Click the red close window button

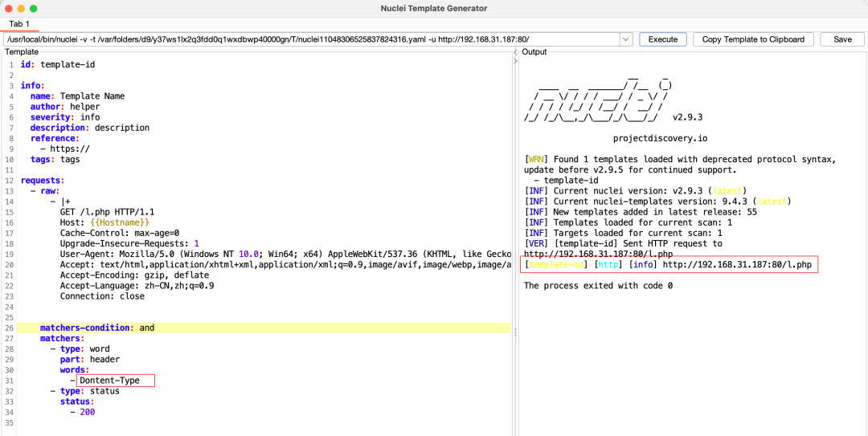point(9,9)
